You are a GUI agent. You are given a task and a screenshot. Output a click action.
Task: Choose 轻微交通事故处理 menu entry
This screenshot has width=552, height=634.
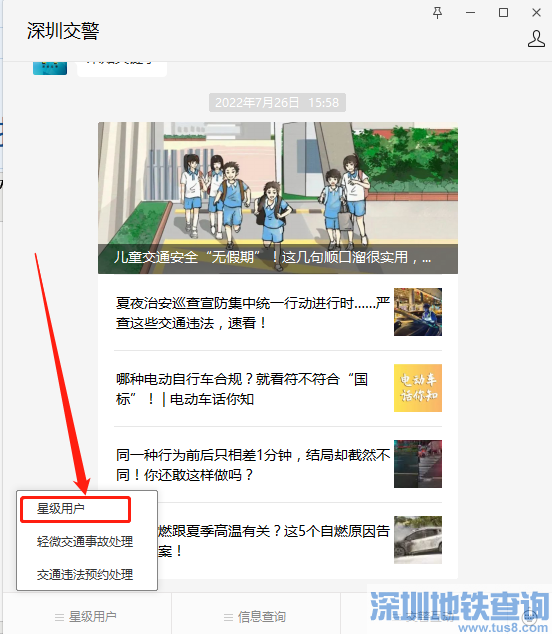point(85,541)
